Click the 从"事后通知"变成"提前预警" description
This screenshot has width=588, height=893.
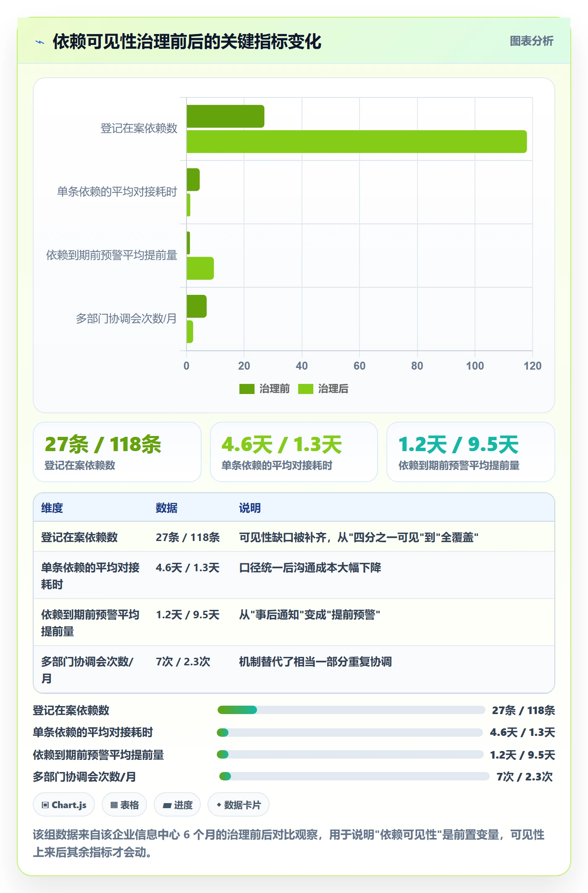tap(310, 615)
